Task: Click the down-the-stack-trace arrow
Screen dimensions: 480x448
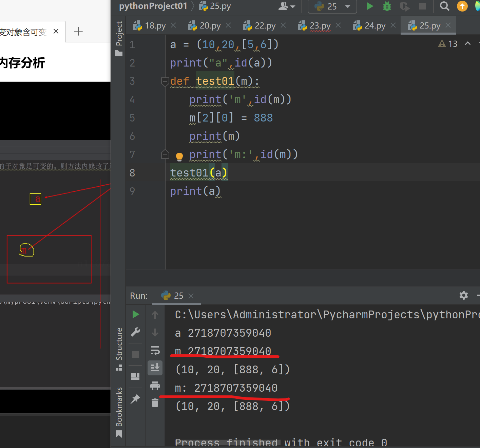Action: point(155,333)
